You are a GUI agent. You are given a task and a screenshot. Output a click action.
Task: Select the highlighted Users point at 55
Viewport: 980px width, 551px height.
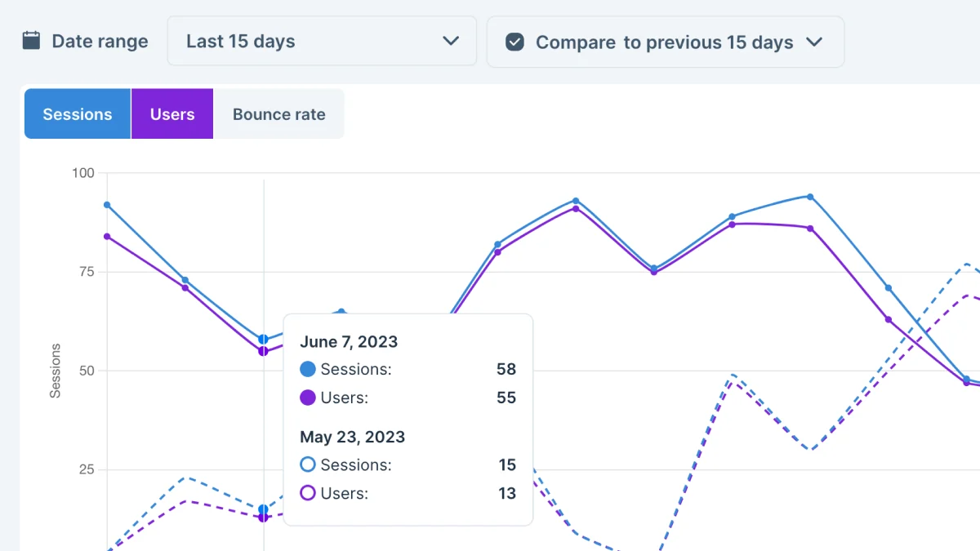[x=263, y=351]
